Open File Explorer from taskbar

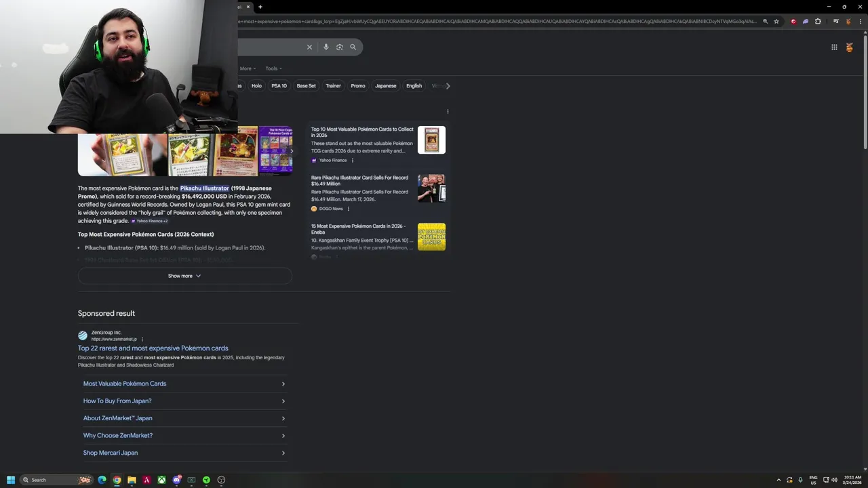click(x=132, y=480)
